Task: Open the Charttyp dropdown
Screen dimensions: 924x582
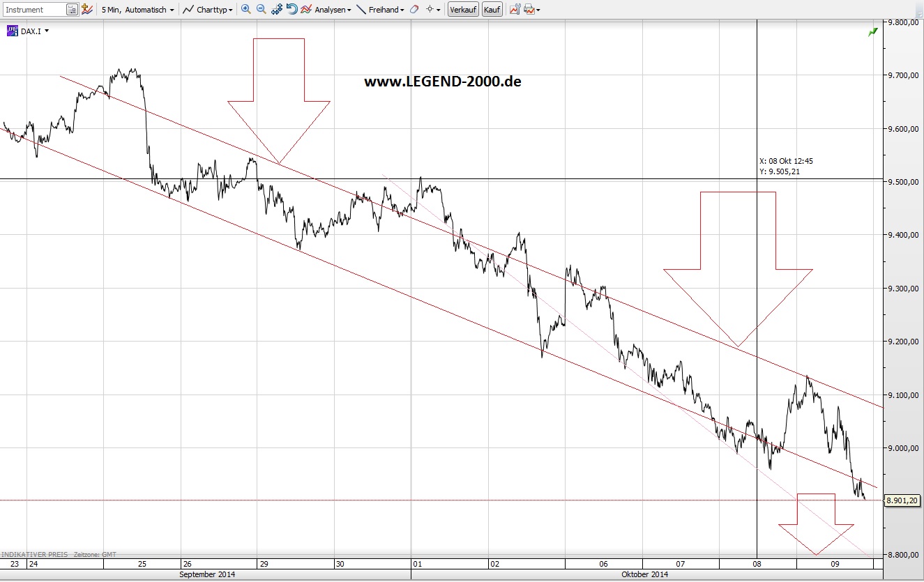Action: [213, 9]
